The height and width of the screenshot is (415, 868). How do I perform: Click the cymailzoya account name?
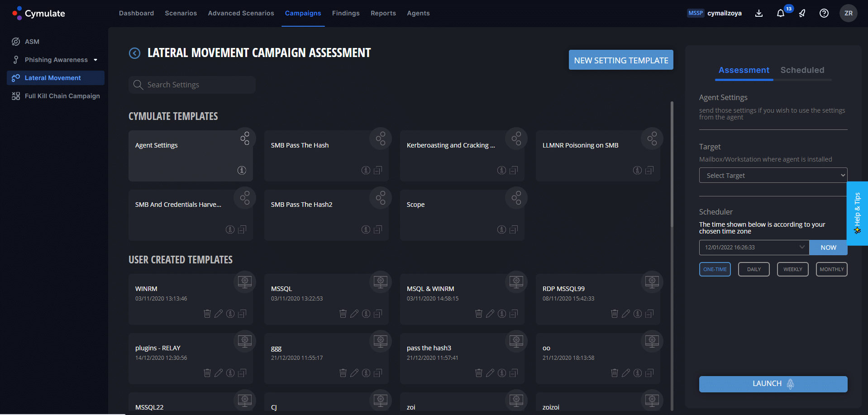pos(725,13)
